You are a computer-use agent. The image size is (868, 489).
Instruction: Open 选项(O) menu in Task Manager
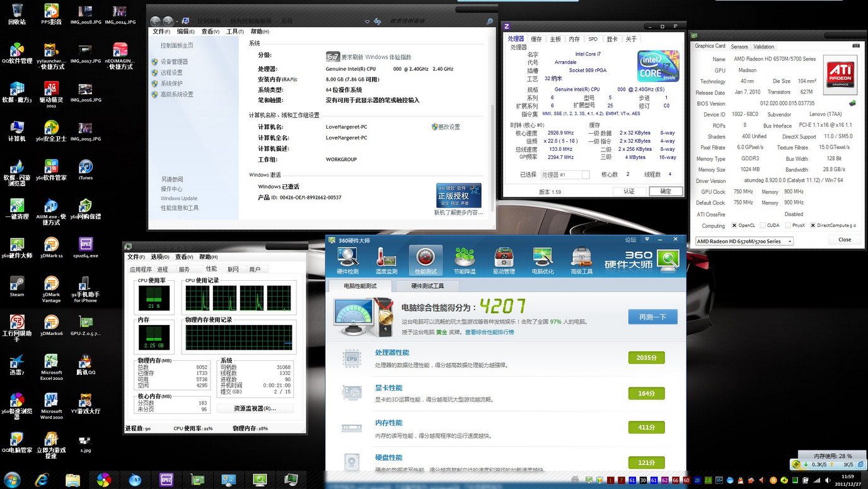coord(160,257)
